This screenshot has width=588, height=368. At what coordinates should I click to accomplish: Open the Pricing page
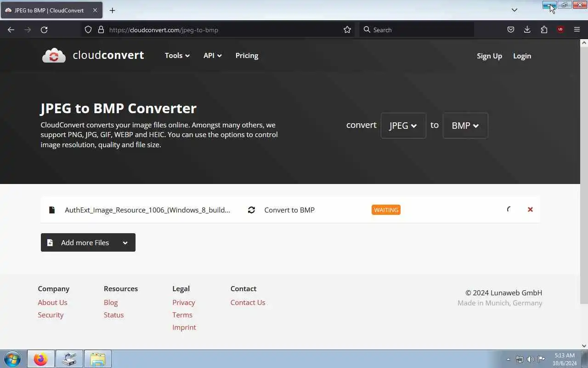coord(247,55)
